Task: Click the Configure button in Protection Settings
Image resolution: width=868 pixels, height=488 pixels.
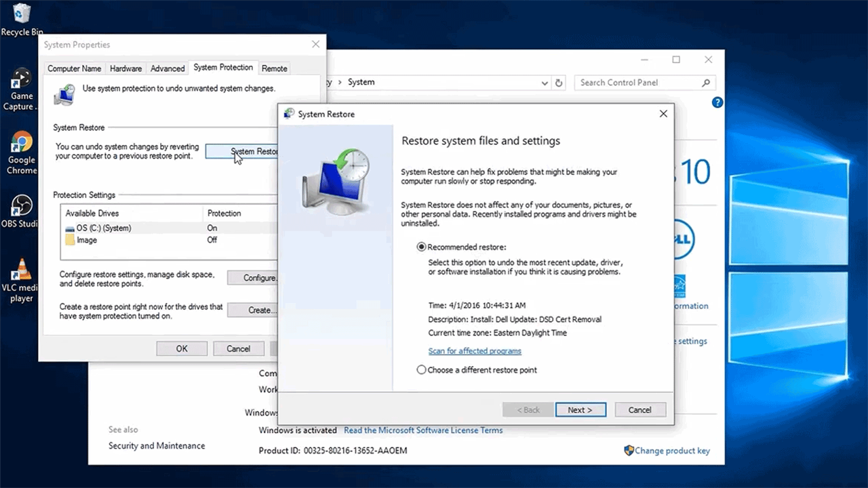Action: pyautogui.click(x=253, y=278)
